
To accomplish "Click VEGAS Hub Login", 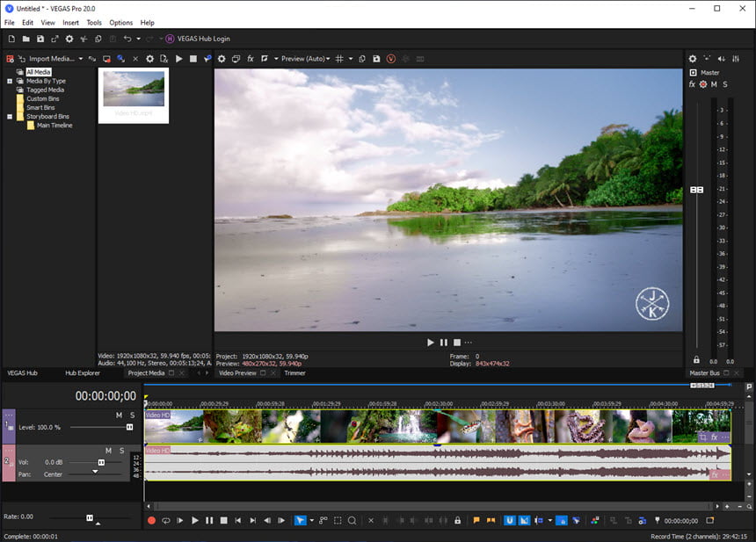I will pyautogui.click(x=198, y=39).
